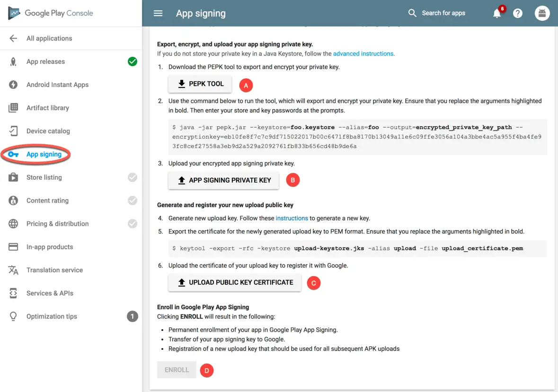The width and height of the screenshot is (558, 392).
Task: Open the help question mark icon
Action: 518,14
